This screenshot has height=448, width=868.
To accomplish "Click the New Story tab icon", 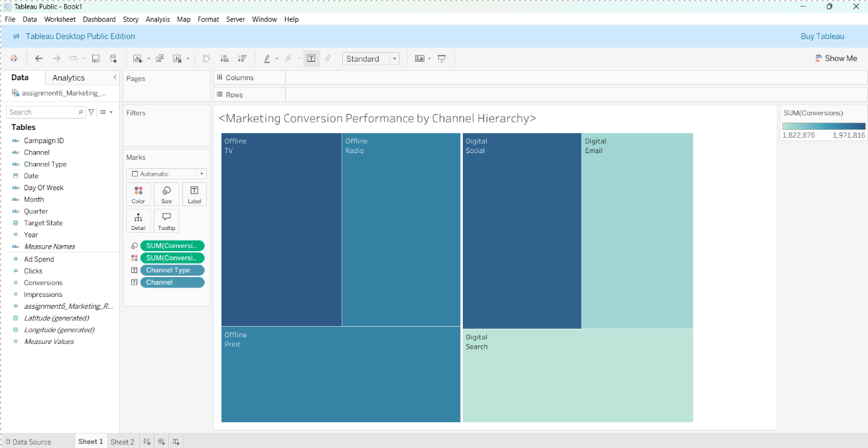I will 176,441.
